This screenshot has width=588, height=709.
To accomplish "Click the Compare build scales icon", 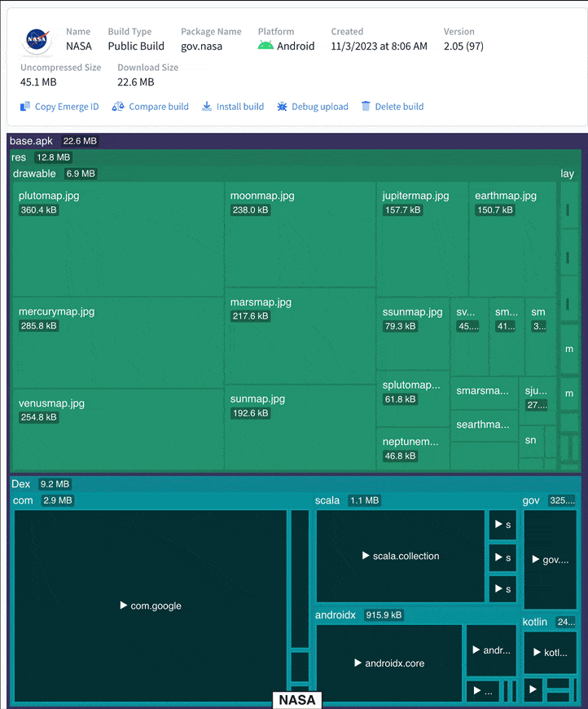I will (x=118, y=107).
